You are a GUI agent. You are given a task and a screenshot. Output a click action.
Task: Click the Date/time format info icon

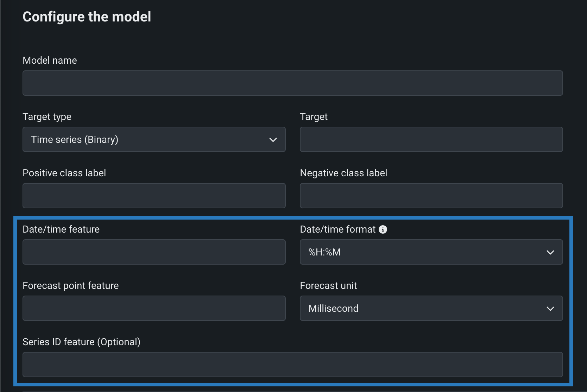point(383,229)
